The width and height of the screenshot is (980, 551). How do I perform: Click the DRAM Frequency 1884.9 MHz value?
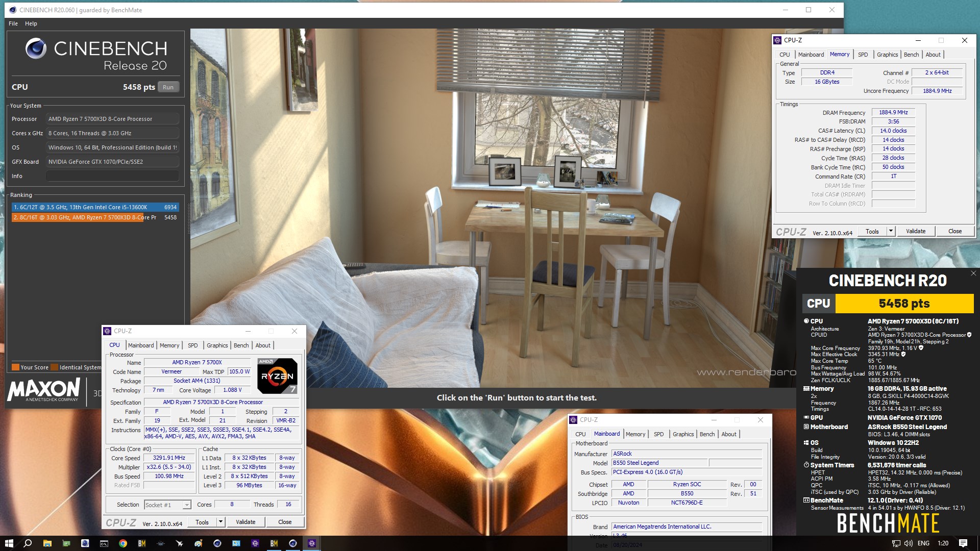(x=893, y=113)
